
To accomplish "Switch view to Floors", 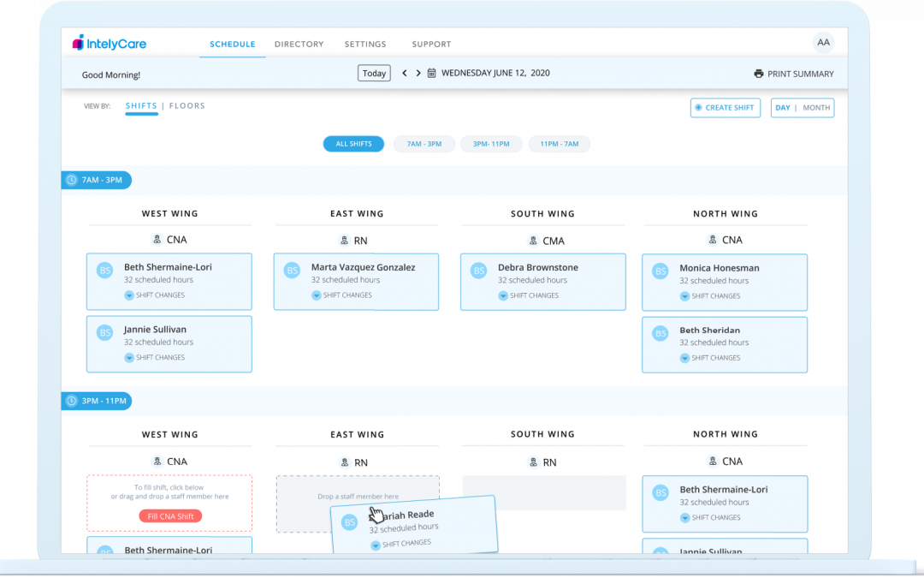I will point(187,106).
